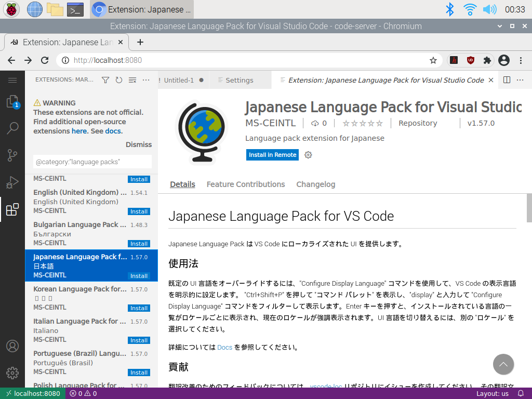Viewport: 532px width, 399px height.
Task: Open Chromium profile avatar
Action: click(504, 60)
